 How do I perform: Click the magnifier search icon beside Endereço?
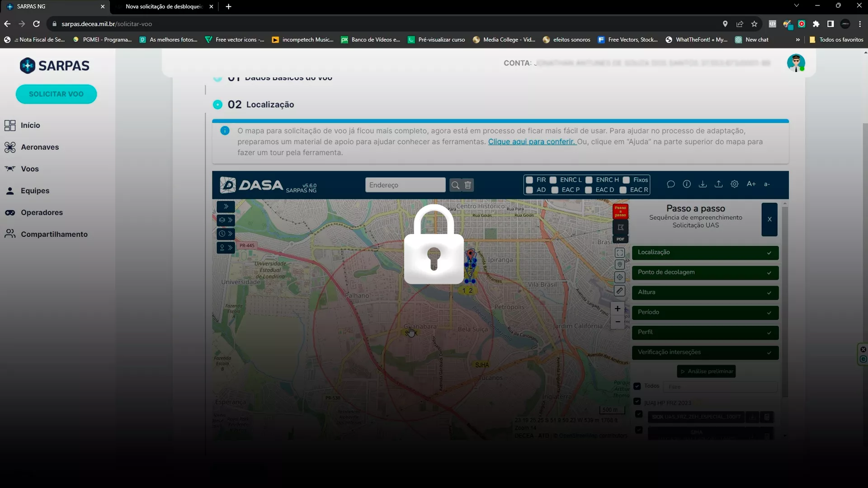455,185
